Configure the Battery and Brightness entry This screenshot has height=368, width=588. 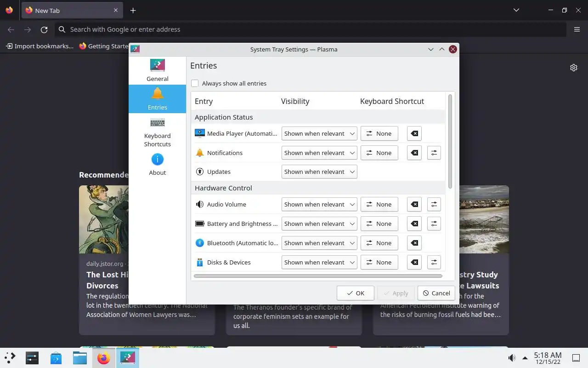(434, 224)
